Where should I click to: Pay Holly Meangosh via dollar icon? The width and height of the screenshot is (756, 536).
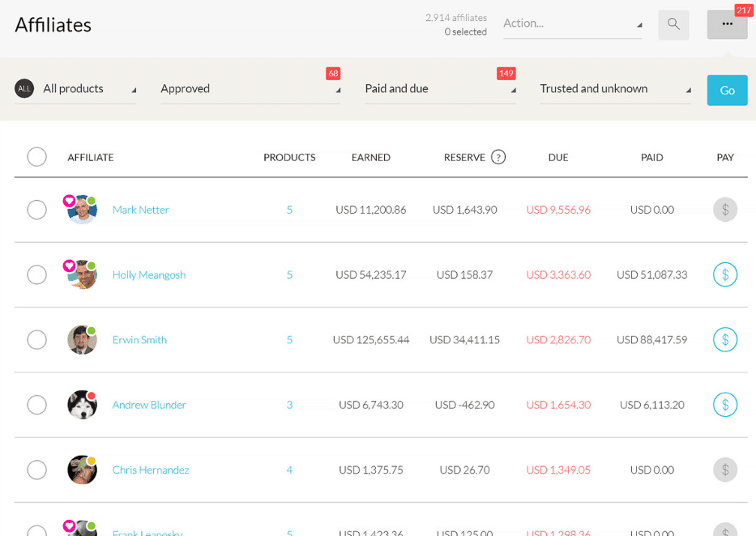pos(724,274)
